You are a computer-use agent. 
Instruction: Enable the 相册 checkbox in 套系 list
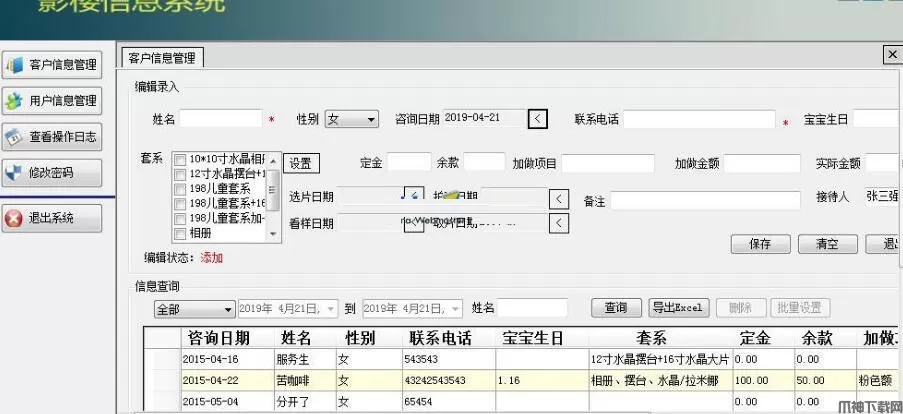click(x=180, y=232)
